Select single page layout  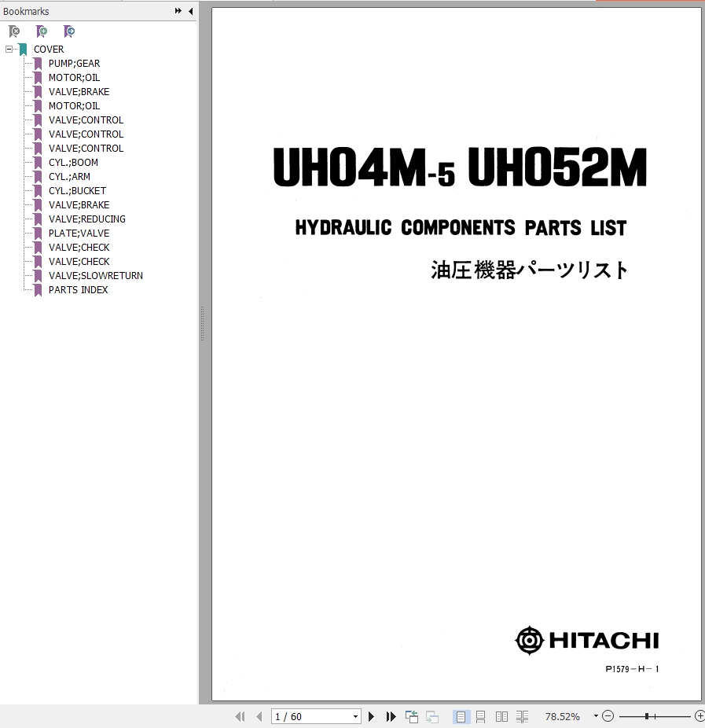[461, 717]
